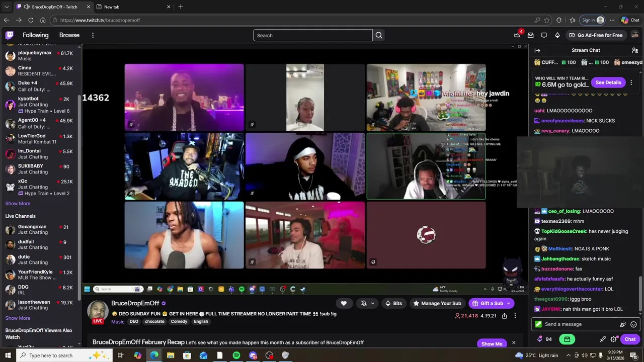Open the chat community users icon

coord(635,50)
